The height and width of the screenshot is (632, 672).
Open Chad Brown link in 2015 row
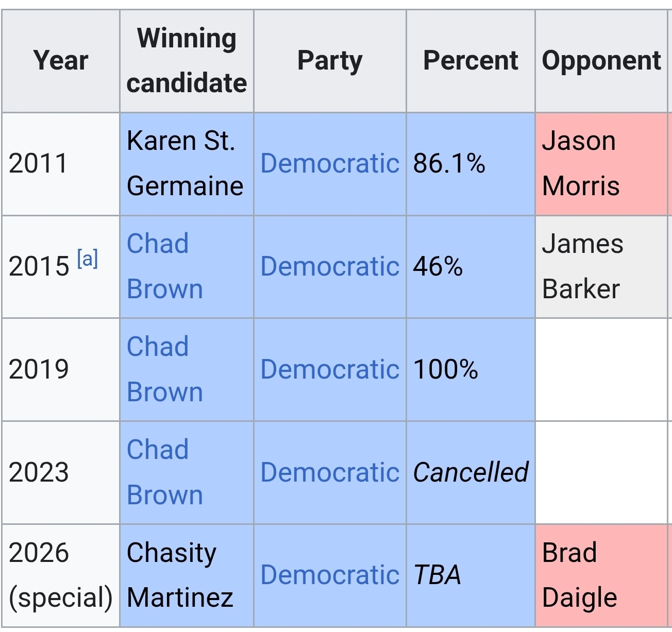coord(164,266)
